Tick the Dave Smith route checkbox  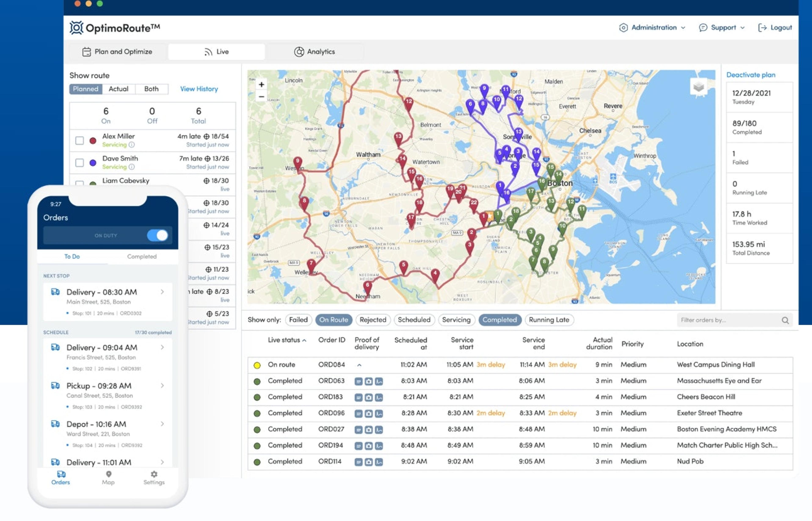coord(80,163)
